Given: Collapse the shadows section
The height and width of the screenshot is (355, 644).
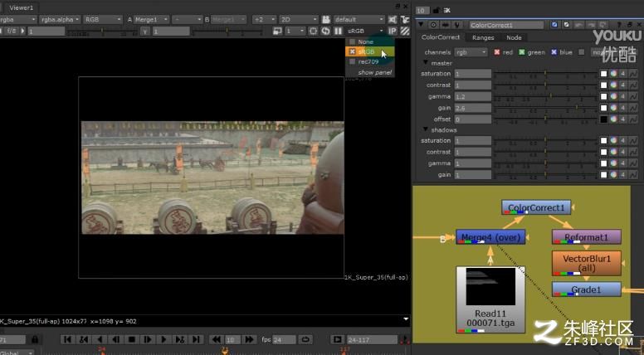Looking at the screenshot, I should (x=426, y=129).
